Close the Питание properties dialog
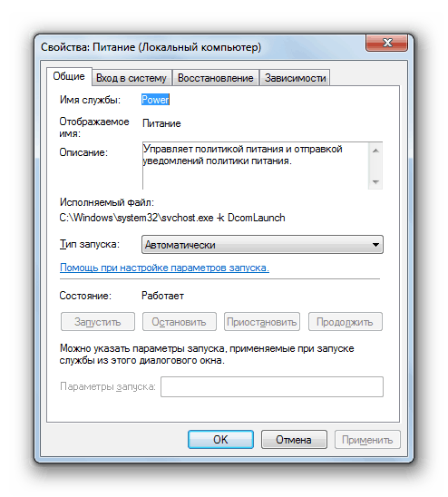 pos(386,43)
